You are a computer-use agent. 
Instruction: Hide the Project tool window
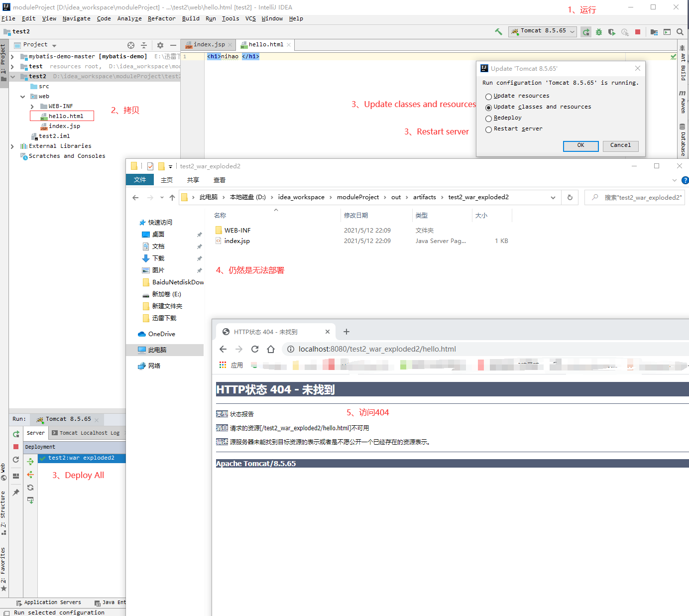(173, 45)
